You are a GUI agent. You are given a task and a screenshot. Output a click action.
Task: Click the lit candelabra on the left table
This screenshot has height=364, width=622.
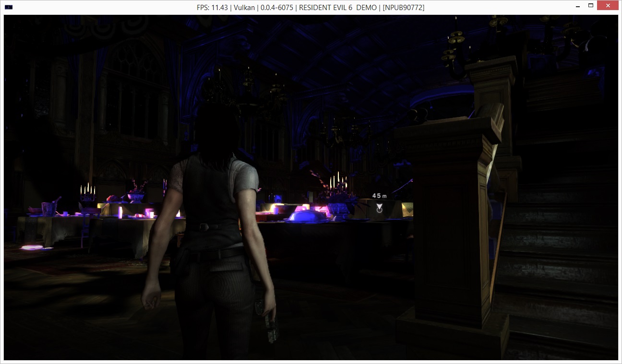pos(87,193)
